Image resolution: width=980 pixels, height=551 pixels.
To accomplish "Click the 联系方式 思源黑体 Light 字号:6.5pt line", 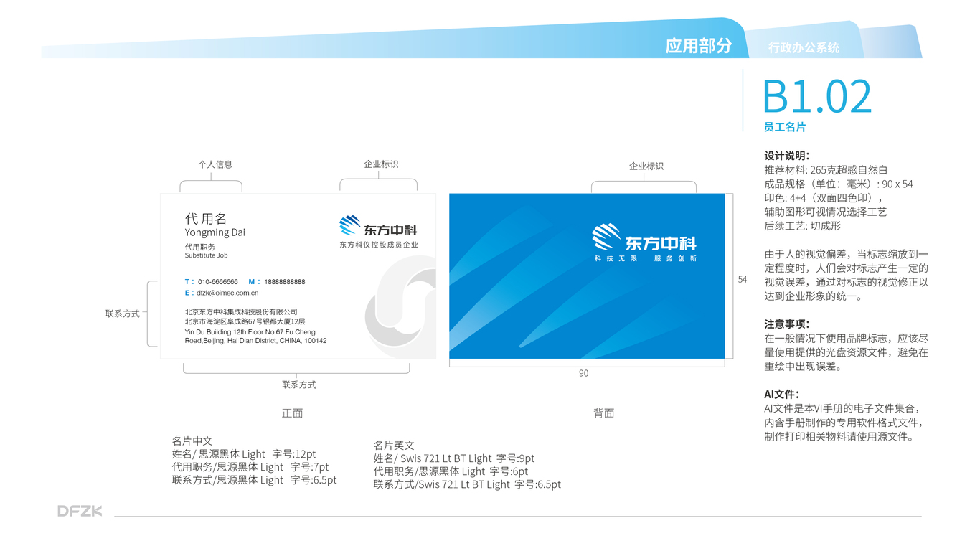I will (x=254, y=480).
